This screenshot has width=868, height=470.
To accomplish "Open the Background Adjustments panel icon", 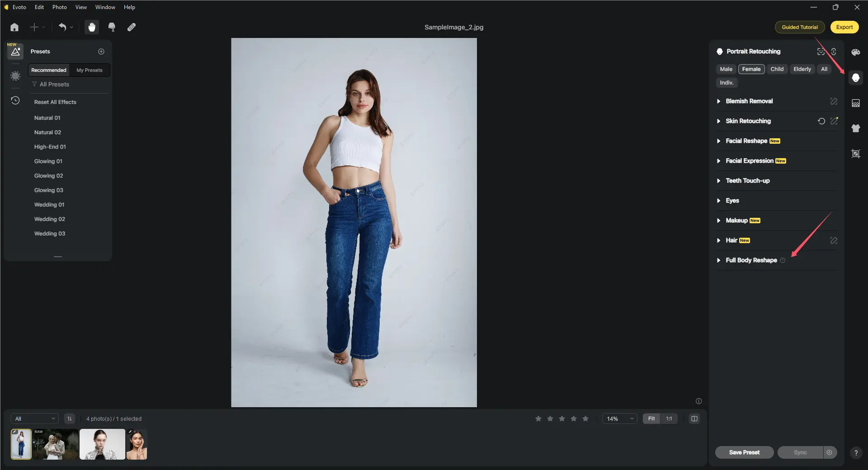I will click(x=855, y=103).
